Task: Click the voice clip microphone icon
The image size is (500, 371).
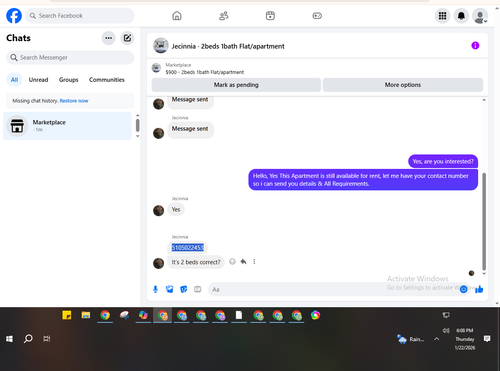Action: tap(155, 289)
